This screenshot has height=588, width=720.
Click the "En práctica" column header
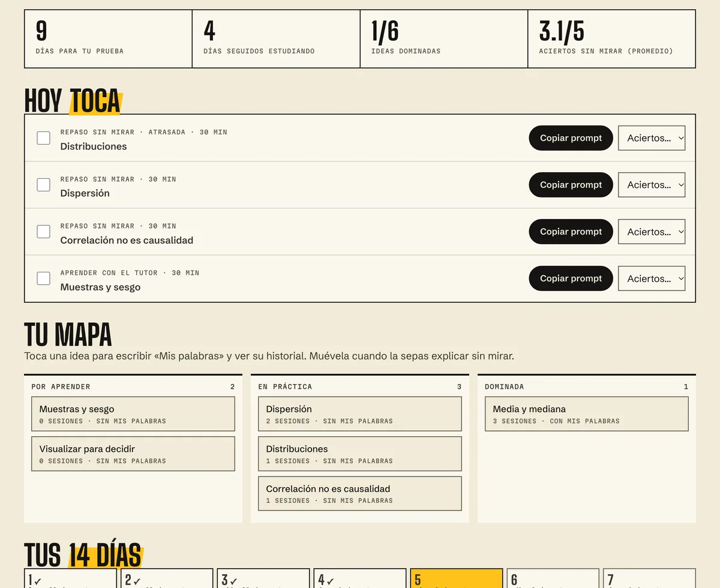pos(360,387)
